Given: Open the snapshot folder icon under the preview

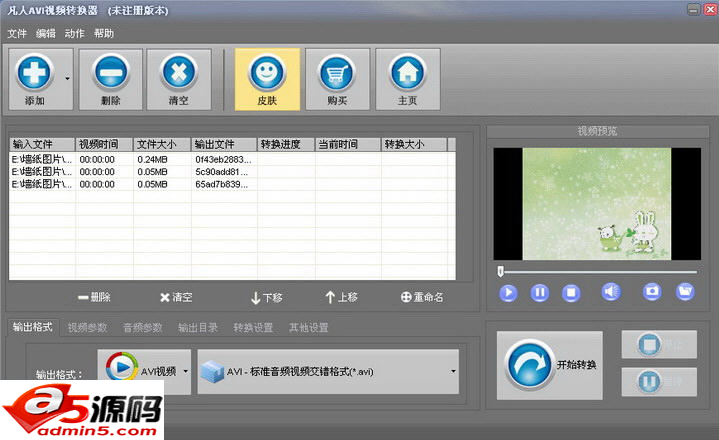Looking at the screenshot, I should (685, 292).
